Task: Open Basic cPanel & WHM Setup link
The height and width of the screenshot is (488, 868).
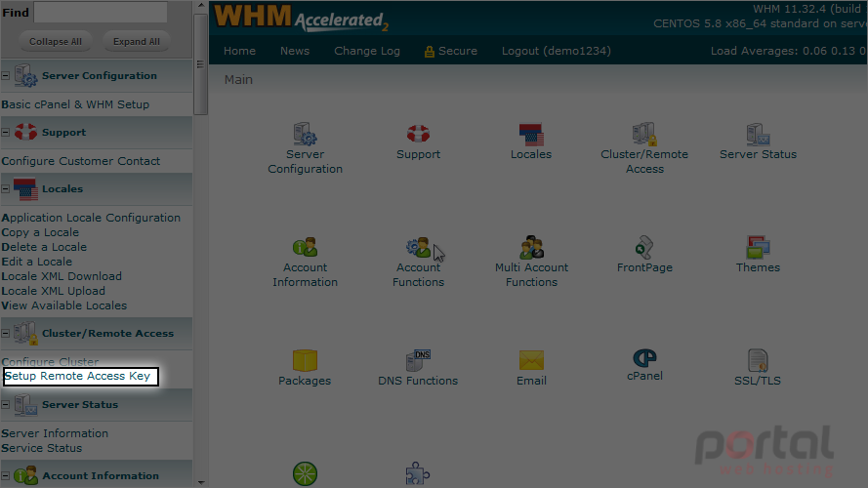Action: (75, 104)
